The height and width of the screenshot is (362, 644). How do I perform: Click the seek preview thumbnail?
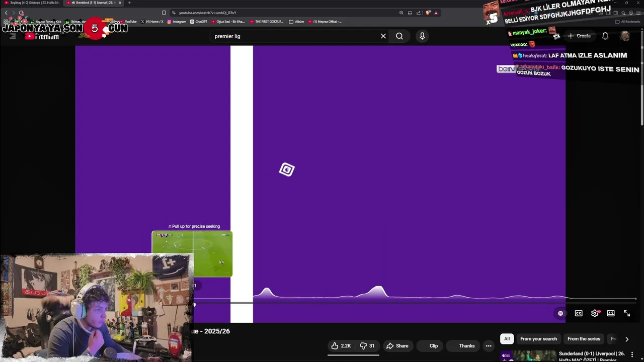pyautogui.click(x=192, y=254)
